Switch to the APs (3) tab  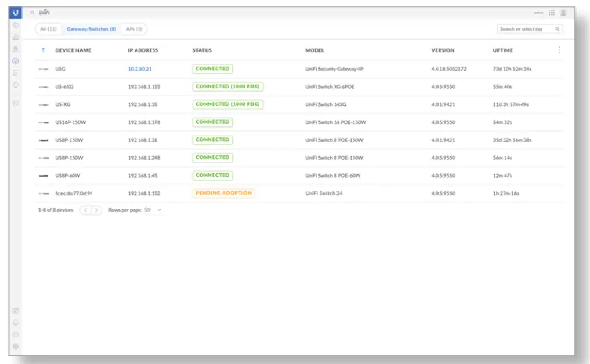point(134,29)
